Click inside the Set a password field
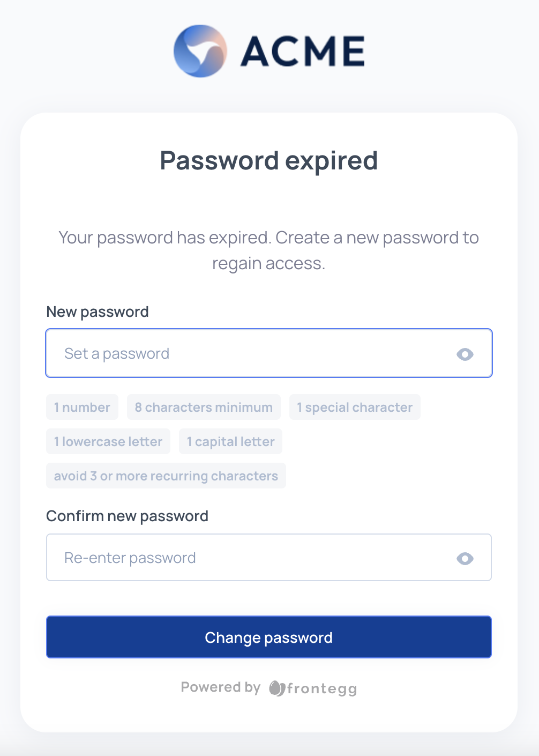 (x=214, y=353)
